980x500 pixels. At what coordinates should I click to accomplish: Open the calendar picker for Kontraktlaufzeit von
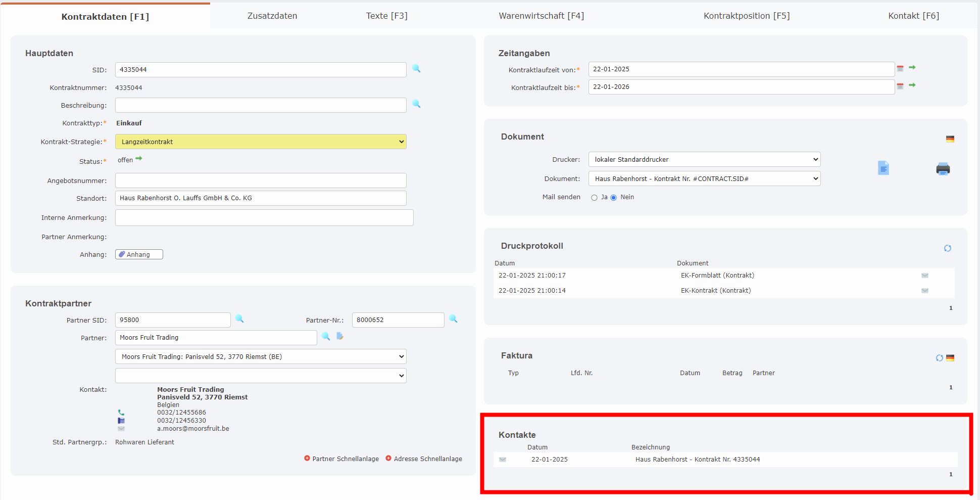(x=900, y=68)
